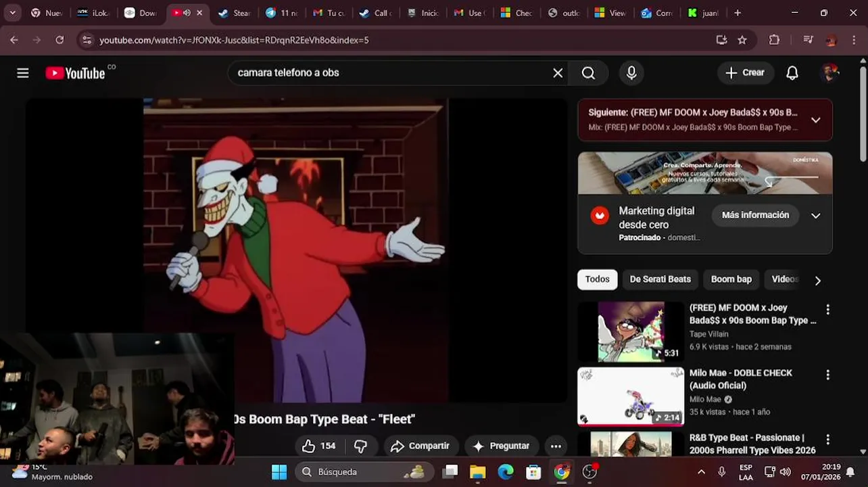Image resolution: width=868 pixels, height=487 pixels.
Task: Select the Todos filter chip
Action: [x=598, y=279]
